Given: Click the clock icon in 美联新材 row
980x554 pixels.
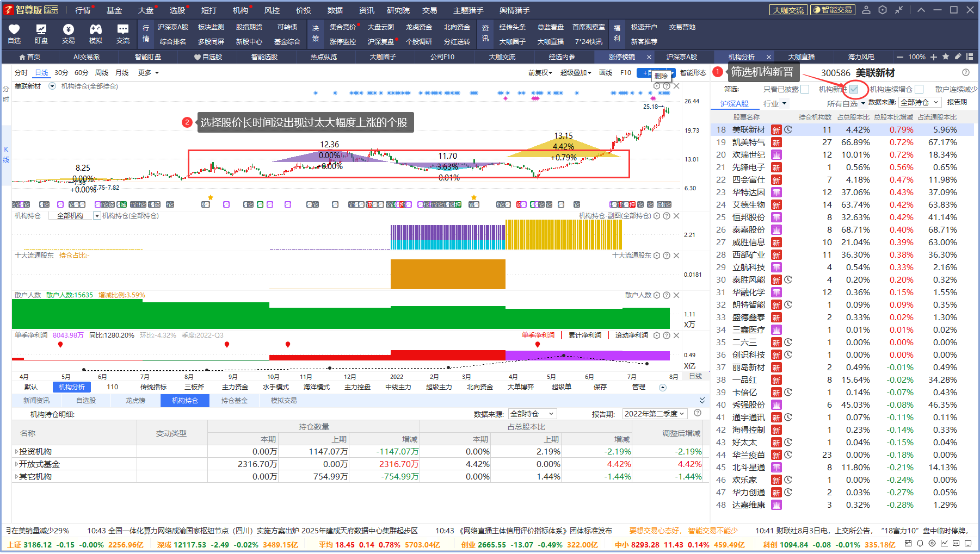Looking at the screenshot, I should pos(788,129).
